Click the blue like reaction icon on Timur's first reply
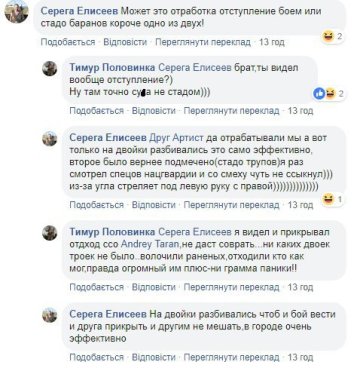This screenshot has height=368, width=360. 319,94
